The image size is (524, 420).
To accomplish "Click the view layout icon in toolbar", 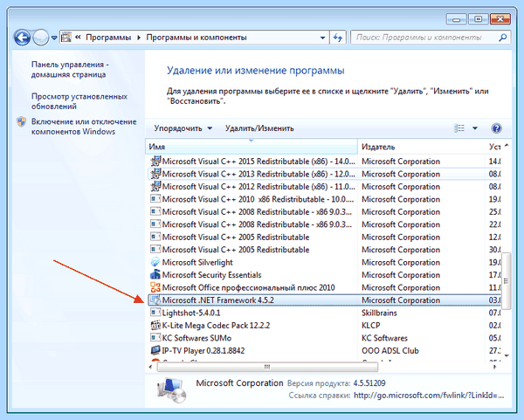I will click(459, 128).
